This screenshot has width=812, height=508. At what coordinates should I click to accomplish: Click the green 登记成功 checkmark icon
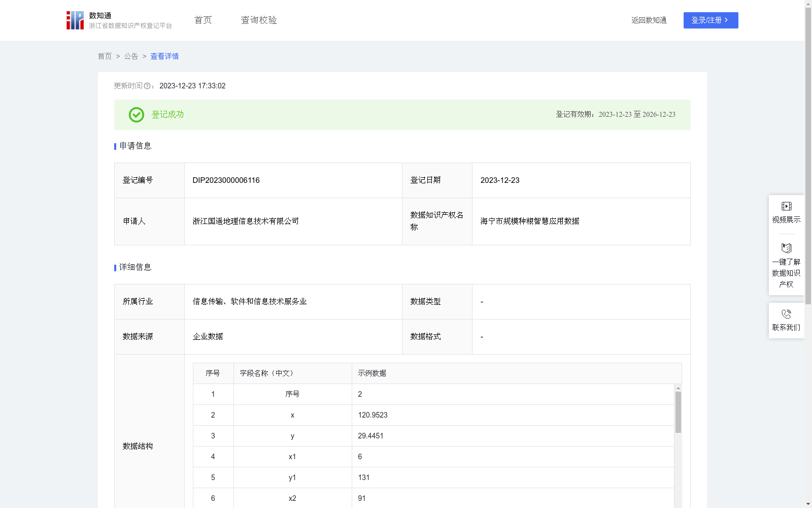tap(136, 115)
